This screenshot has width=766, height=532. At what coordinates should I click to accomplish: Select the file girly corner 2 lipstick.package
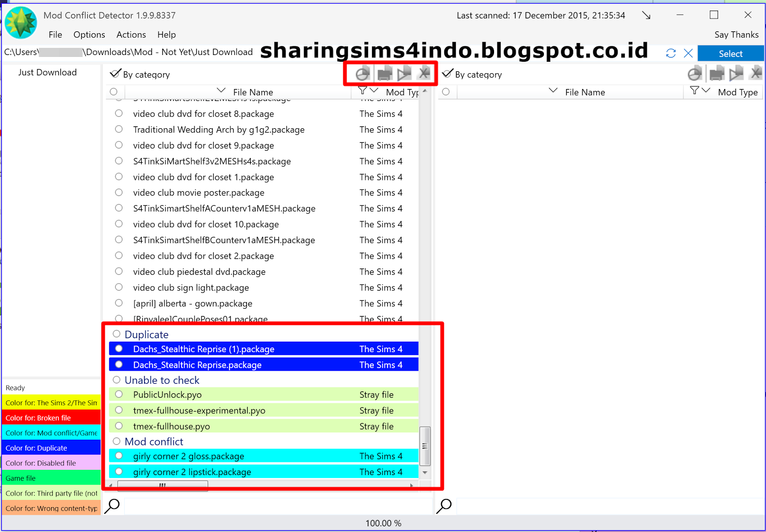coord(264,472)
